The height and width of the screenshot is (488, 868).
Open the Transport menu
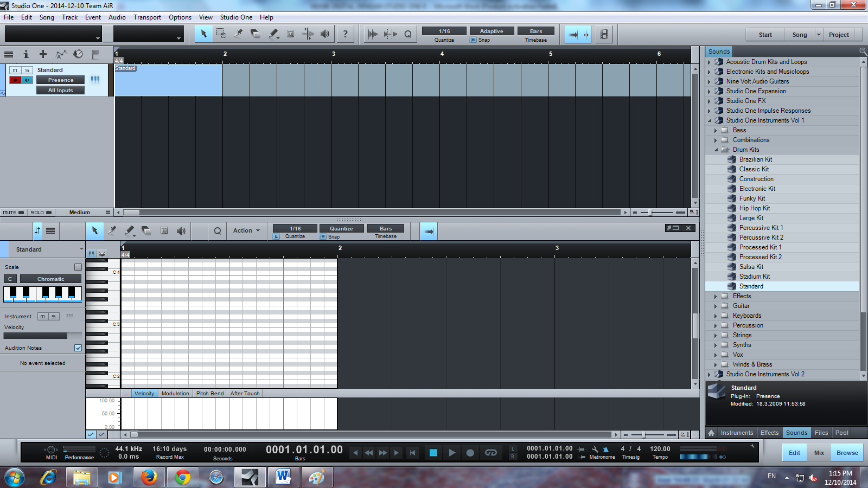(x=147, y=17)
